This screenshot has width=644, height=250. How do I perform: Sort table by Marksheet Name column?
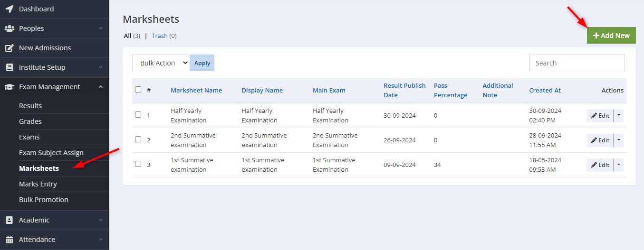196,90
